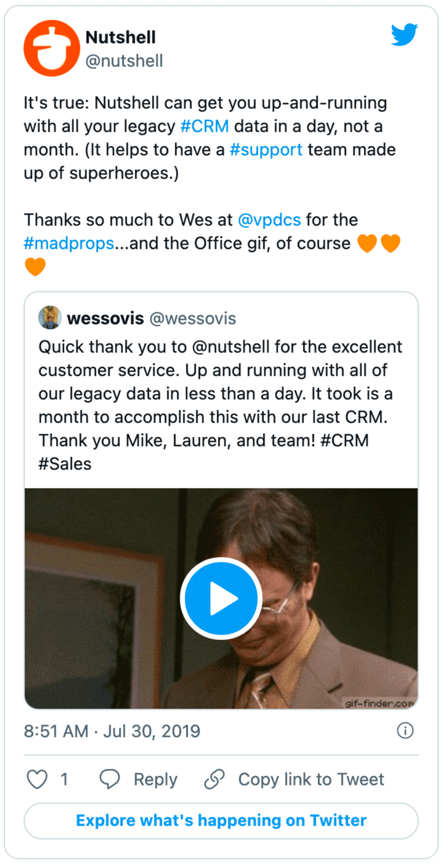This screenshot has width=444, height=868.
Task: Open the #support hashtag link
Action: click(265, 150)
